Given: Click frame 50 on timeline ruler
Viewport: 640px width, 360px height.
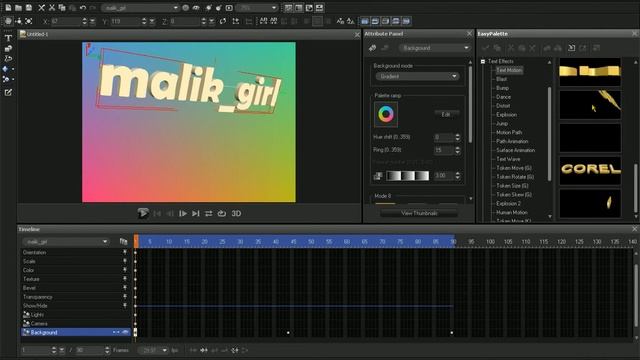Looking at the screenshot, I should point(311,242).
